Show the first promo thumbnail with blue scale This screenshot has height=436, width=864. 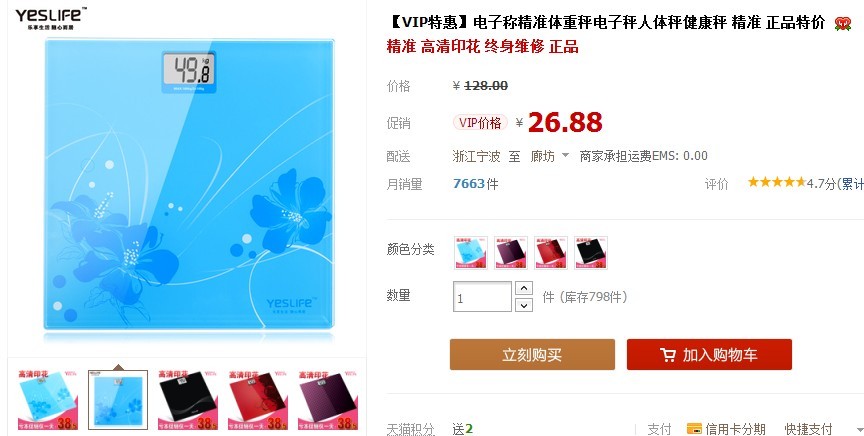[x=48, y=400]
